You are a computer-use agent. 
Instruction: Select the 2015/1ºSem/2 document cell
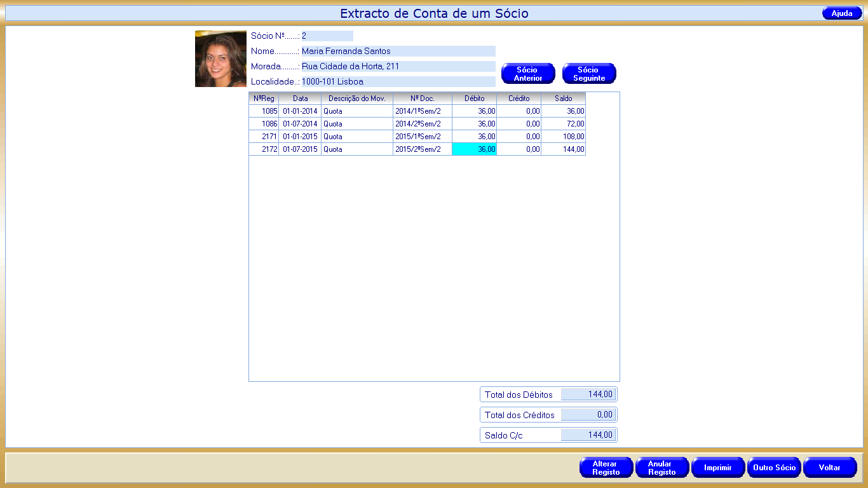(x=422, y=137)
